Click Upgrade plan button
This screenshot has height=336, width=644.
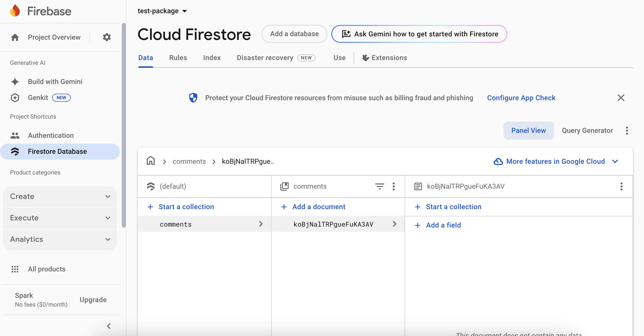pos(93,300)
